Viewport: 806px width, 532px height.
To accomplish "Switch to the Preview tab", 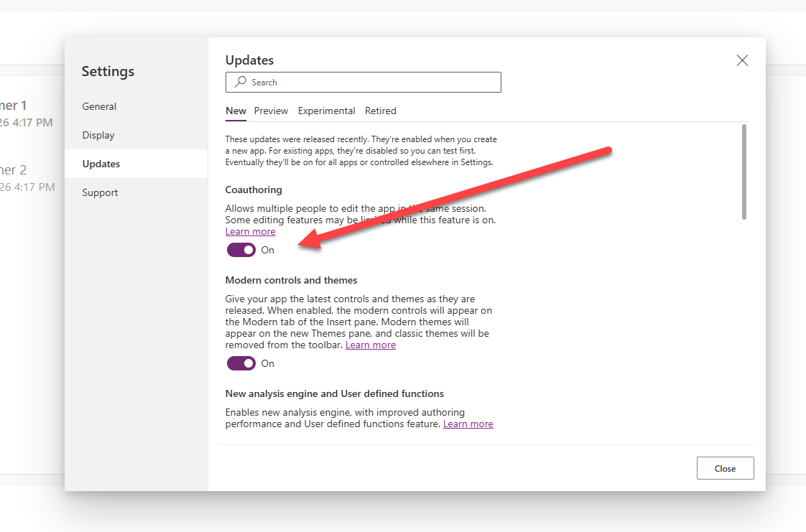I will click(x=271, y=111).
